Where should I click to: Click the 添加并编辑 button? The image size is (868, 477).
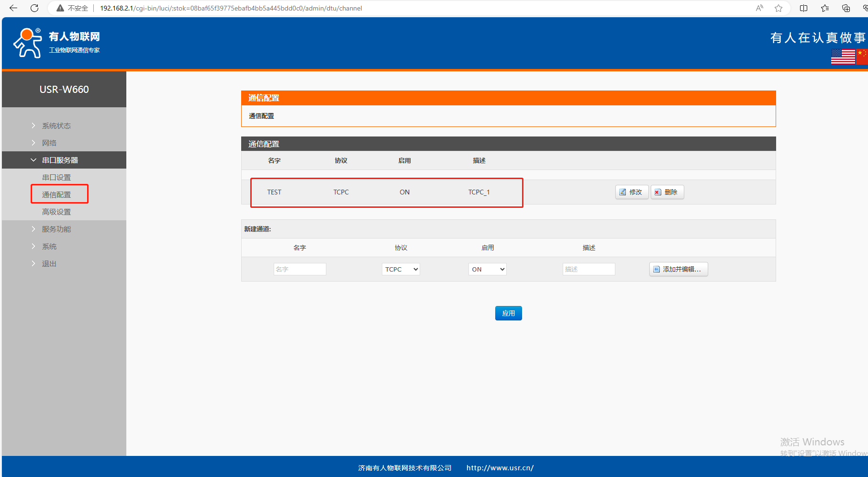(x=678, y=269)
